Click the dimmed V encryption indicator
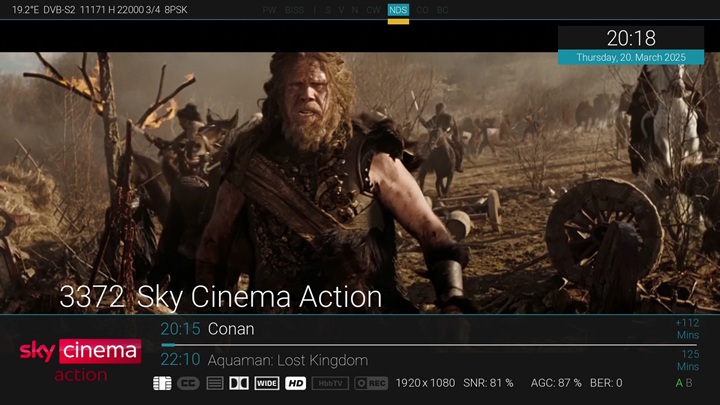Screen dimensions: 720x405 (x=341, y=10)
